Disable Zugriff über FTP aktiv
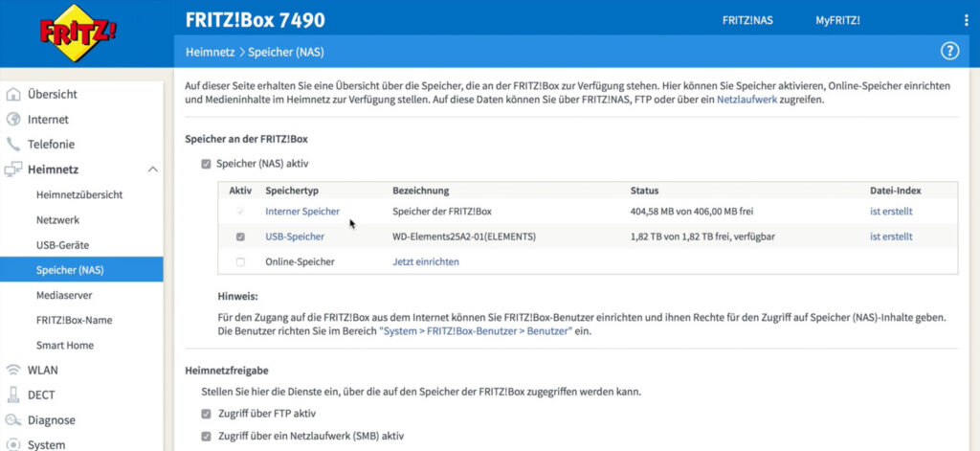Image resolution: width=980 pixels, height=451 pixels. pyautogui.click(x=206, y=414)
